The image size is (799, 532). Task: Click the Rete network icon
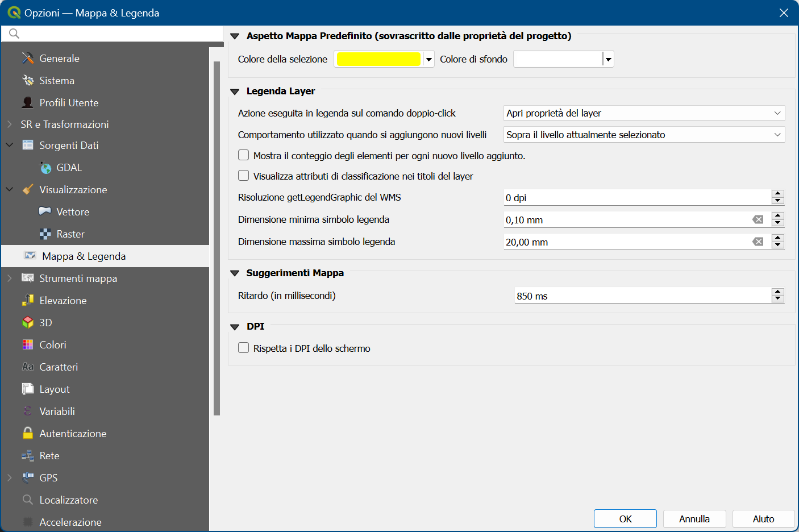[28, 455]
